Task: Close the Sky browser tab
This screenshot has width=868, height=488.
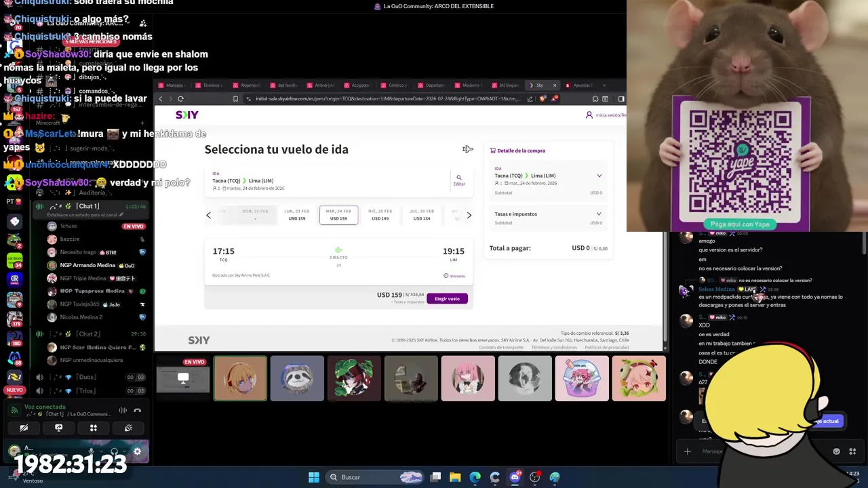Action: click(555, 85)
